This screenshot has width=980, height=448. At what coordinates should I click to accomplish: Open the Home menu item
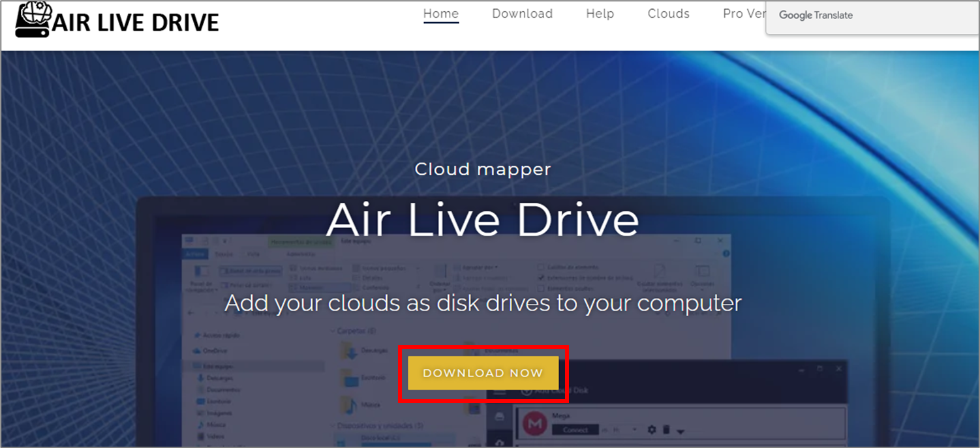(441, 14)
